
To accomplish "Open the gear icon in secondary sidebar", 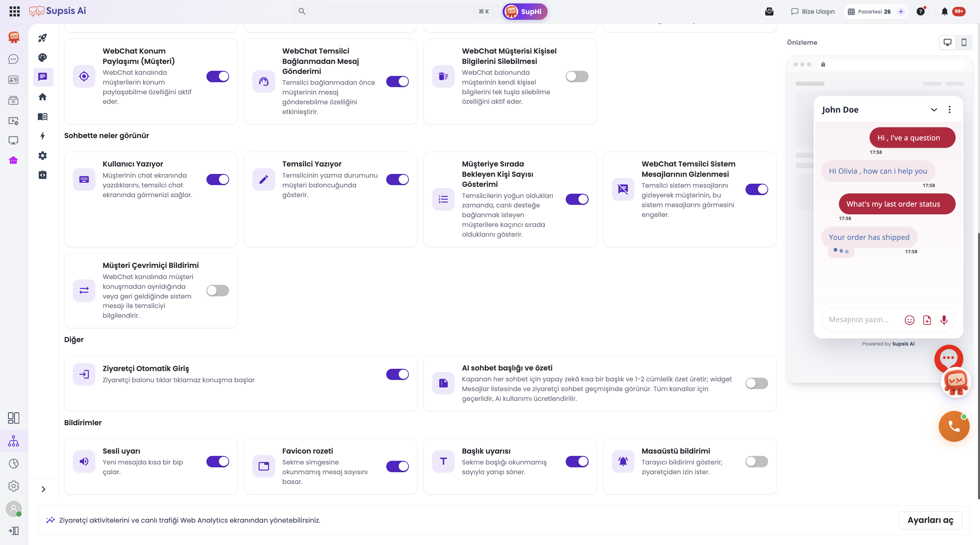I will 43,156.
